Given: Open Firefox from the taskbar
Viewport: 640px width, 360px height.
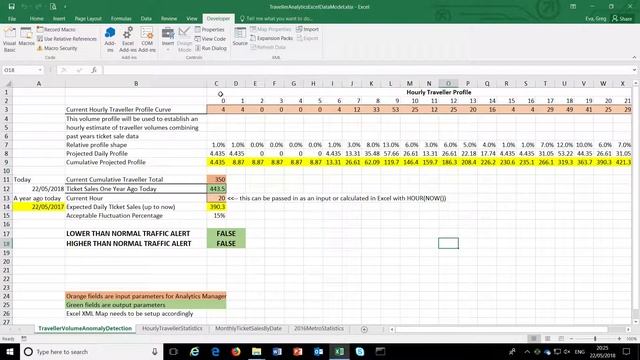Looking at the screenshot, I should point(236,351).
